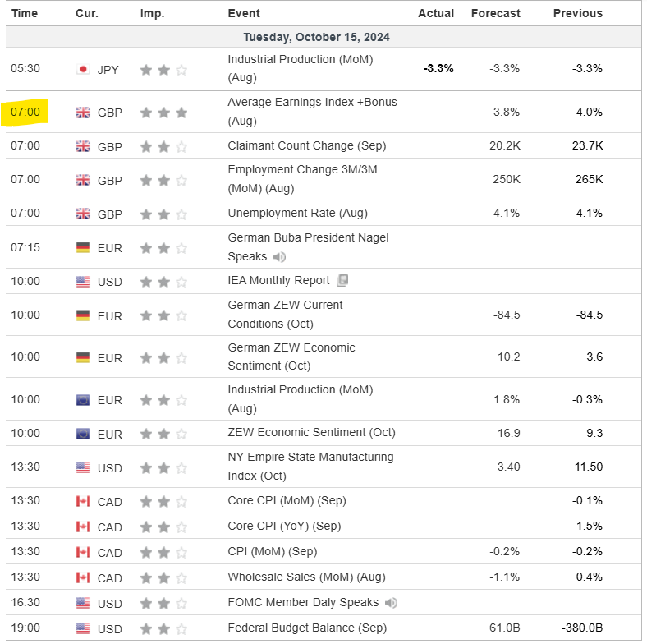The height and width of the screenshot is (644, 647).
Task: Click speaker icon next to FOMC Daly Speaks
Action: 391,603
